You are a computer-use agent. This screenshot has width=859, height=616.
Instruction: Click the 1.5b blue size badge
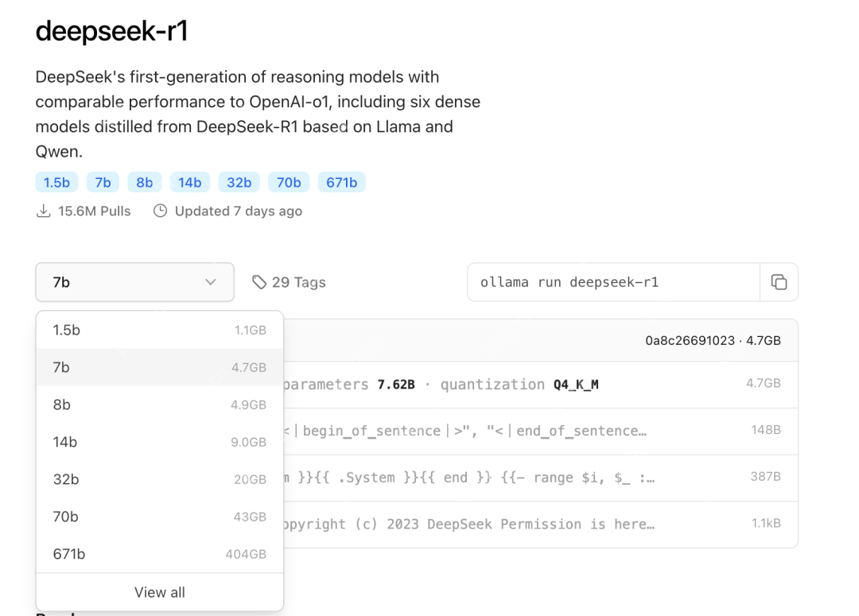[56, 182]
